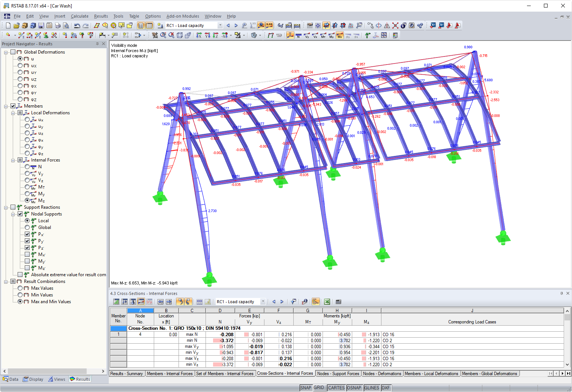Click the Undo icon in the main toolbar
This screenshot has height=392, width=572.
[x=77, y=25]
